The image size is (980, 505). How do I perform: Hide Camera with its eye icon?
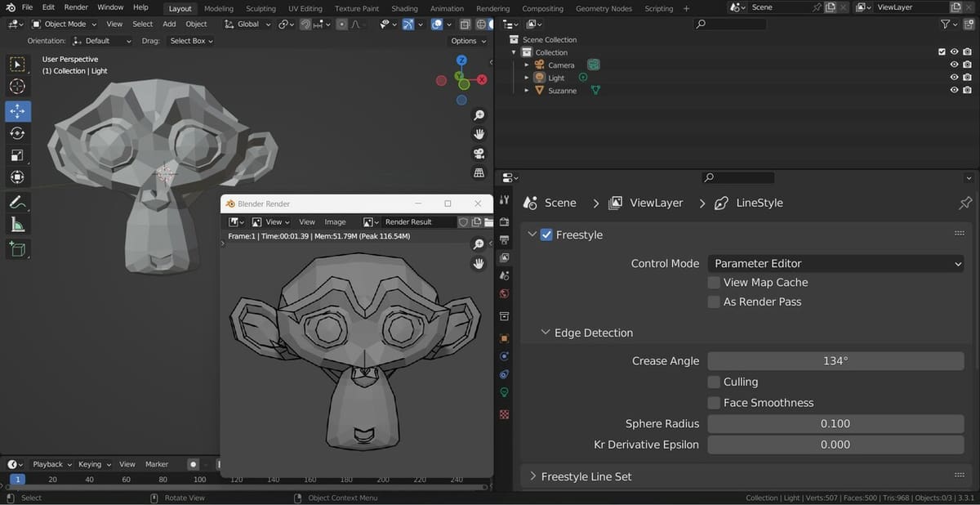(x=954, y=65)
